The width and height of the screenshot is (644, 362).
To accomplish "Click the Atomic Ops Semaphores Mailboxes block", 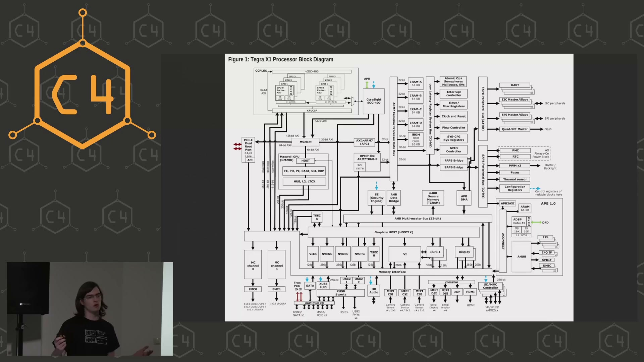I will pyautogui.click(x=453, y=81).
